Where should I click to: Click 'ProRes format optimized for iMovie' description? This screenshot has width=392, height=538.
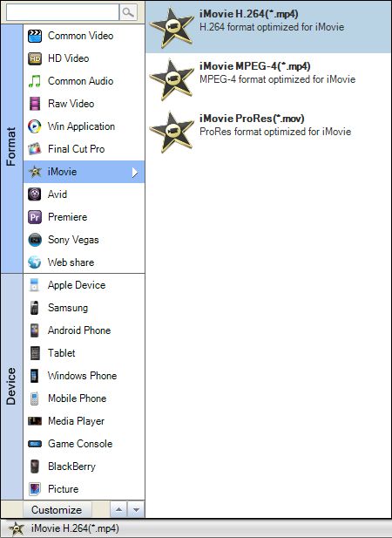click(275, 132)
